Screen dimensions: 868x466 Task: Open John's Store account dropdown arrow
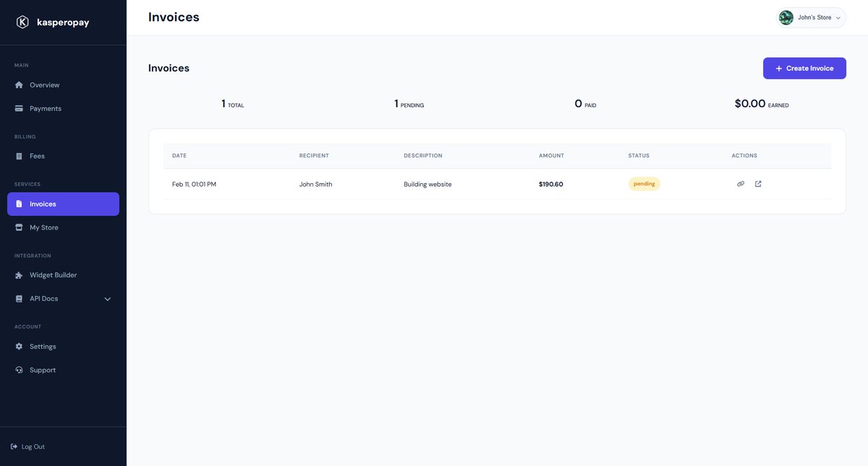(838, 18)
